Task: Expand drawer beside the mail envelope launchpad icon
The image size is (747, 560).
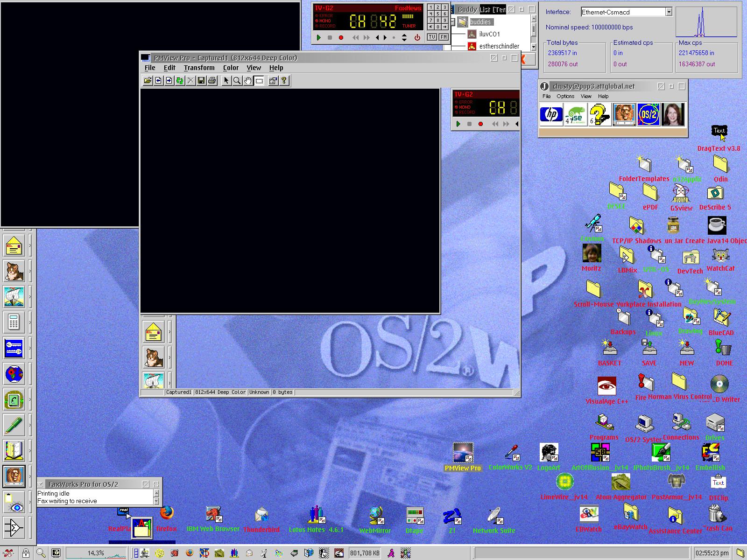Action: pyautogui.click(x=30, y=245)
